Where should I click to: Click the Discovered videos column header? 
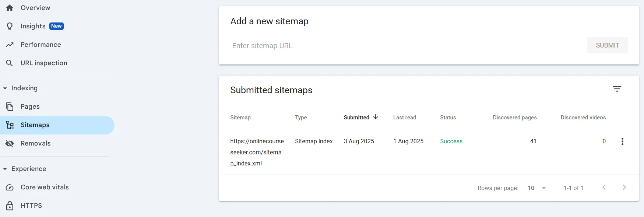pos(583,118)
